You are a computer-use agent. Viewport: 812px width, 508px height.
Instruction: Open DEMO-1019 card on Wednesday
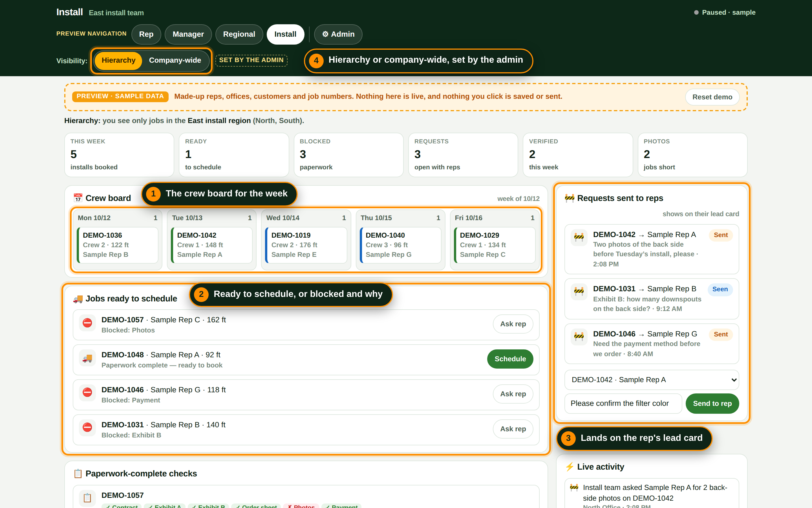click(x=306, y=245)
